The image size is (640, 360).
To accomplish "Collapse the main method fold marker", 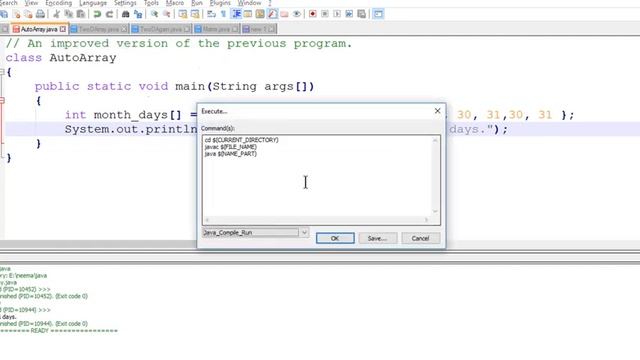I will tap(2, 100).
